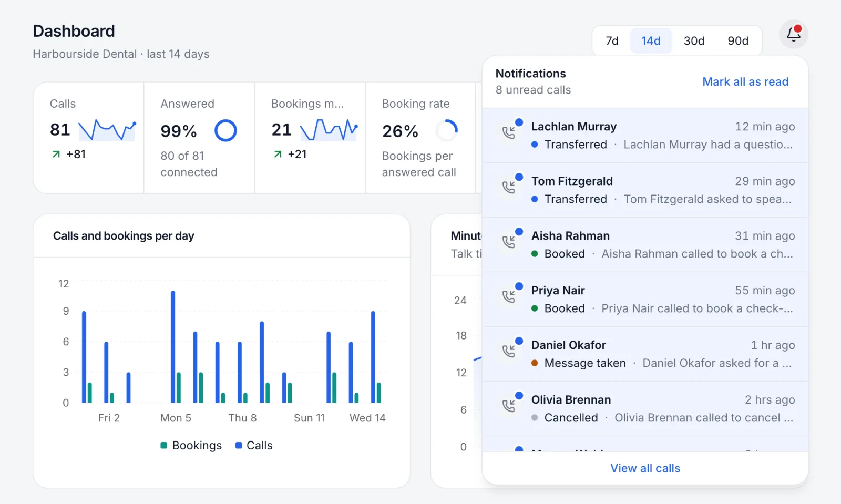Click incoming call icon beside Aisha Rahman
Viewport: 841px width, 504px height.
[x=508, y=242]
